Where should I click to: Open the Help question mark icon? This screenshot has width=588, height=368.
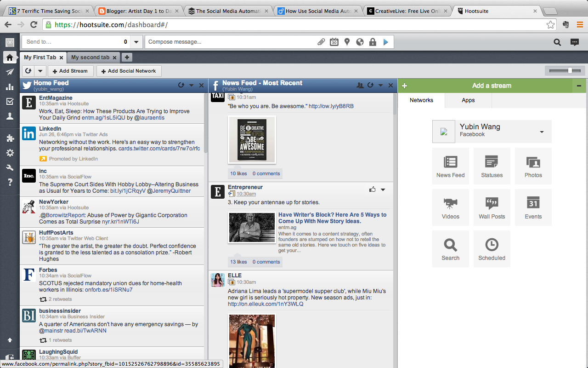10,183
